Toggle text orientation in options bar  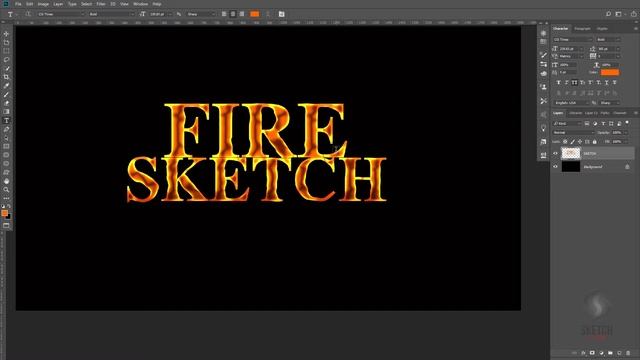tap(28, 14)
